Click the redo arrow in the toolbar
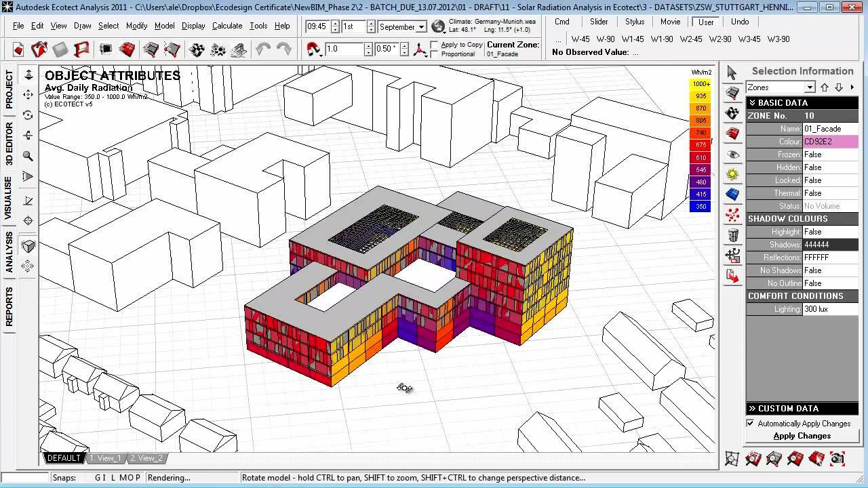The image size is (868, 488). point(284,49)
